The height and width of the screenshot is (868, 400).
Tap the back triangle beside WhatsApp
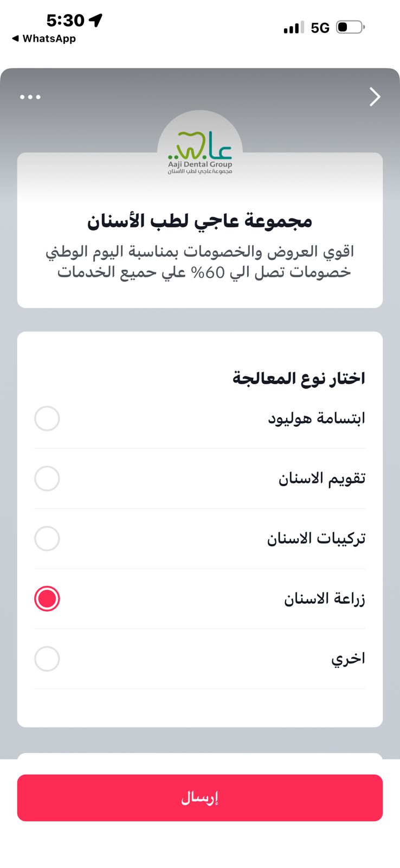[x=15, y=39]
